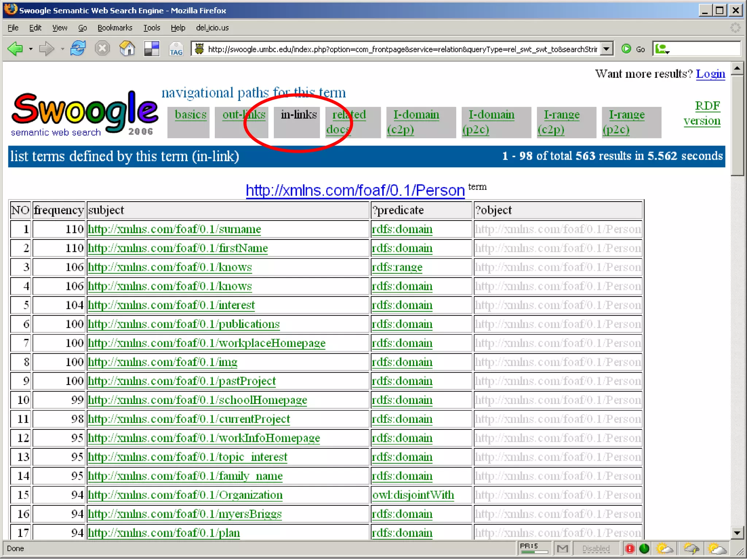Click the green Go button icon

[x=626, y=49]
